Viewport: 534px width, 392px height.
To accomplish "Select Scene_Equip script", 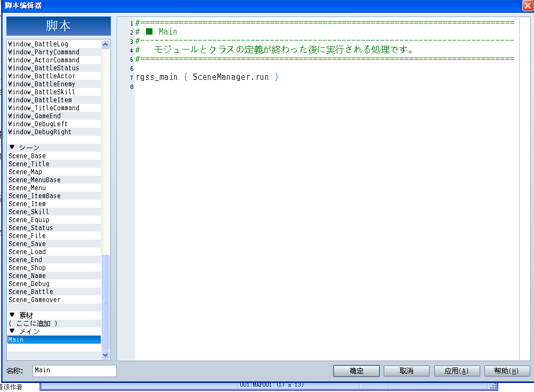I will click(x=54, y=220).
